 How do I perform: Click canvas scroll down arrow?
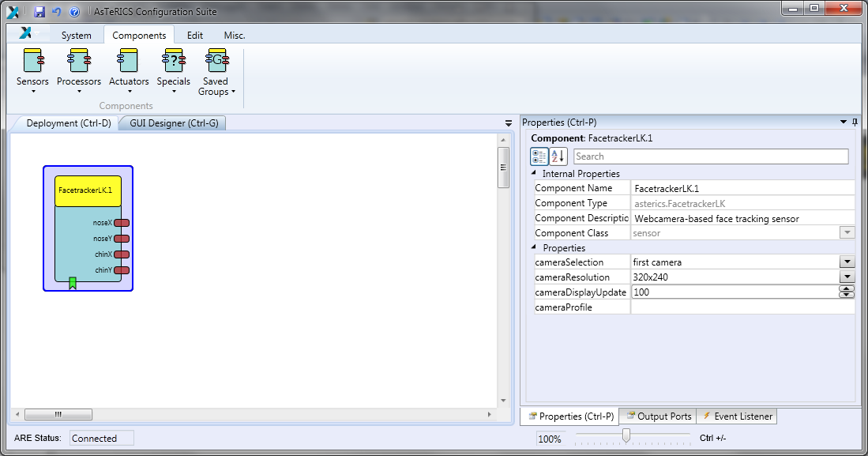pyautogui.click(x=503, y=401)
